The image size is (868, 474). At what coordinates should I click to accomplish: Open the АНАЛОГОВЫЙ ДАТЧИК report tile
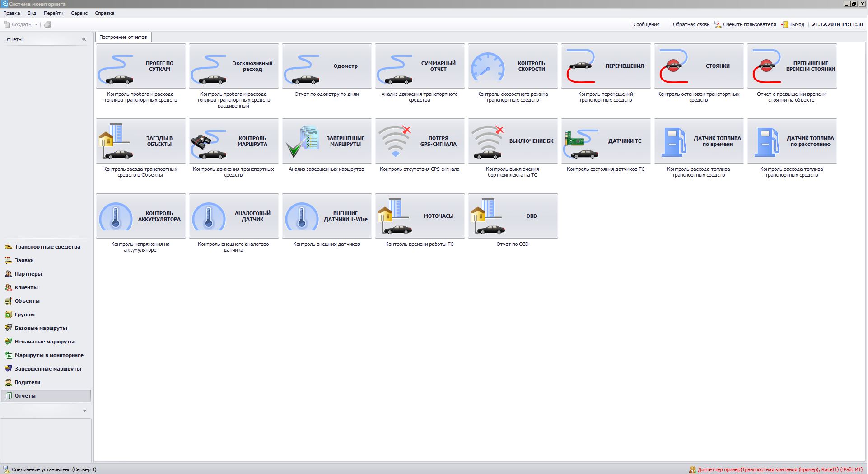click(x=234, y=216)
